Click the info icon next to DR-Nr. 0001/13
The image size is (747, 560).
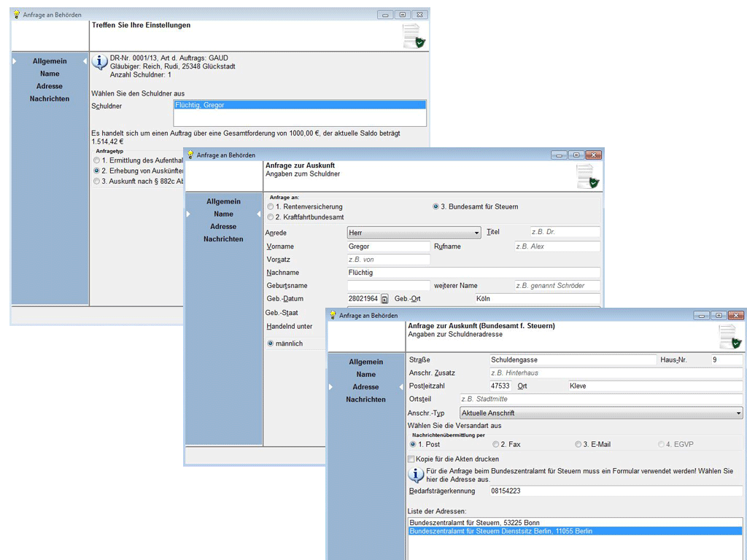[x=100, y=62]
